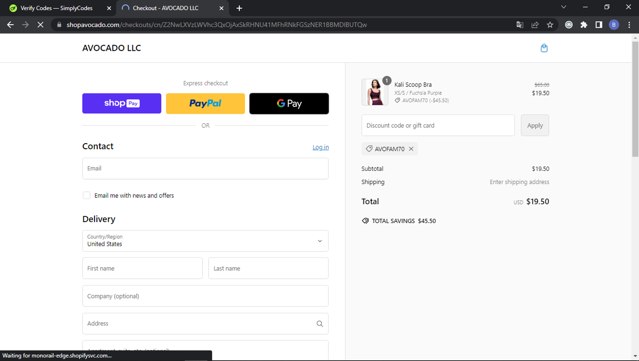This screenshot has width=639, height=361.
Task: Bookmark this page with star icon
Action: (550, 25)
